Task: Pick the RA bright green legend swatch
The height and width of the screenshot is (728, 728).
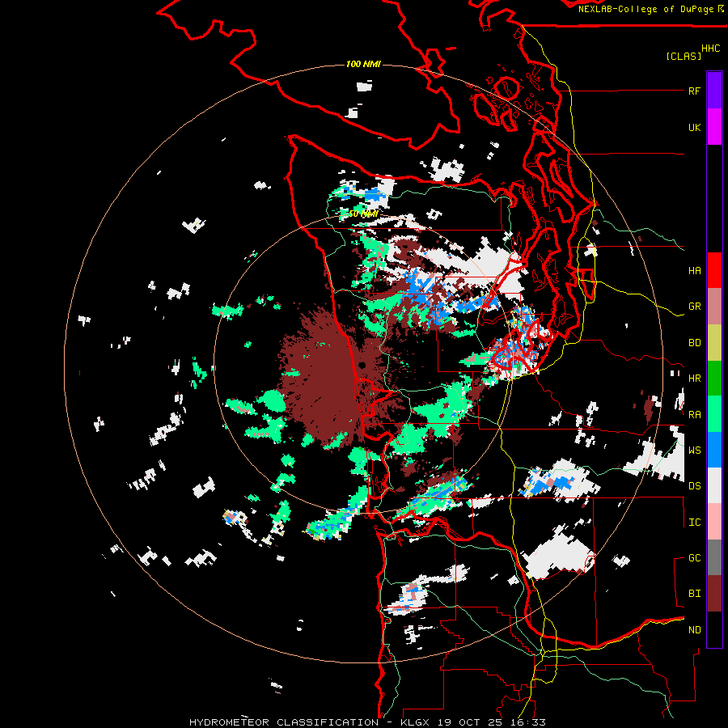Action: point(714,414)
